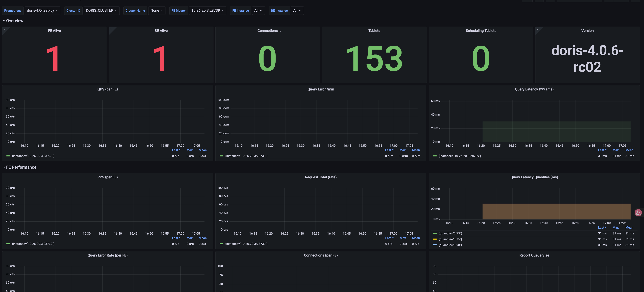Toggle quantile 0.98 series in legend
This screenshot has width=644, height=292.
pyautogui.click(x=450, y=245)
